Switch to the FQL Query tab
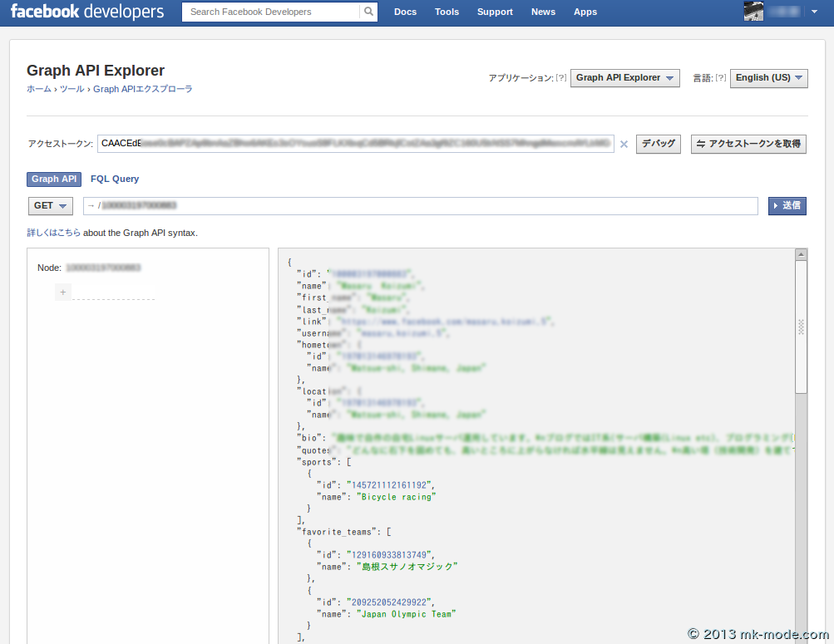The height and width of the screenshot is (644, 834). click(115, 179)
